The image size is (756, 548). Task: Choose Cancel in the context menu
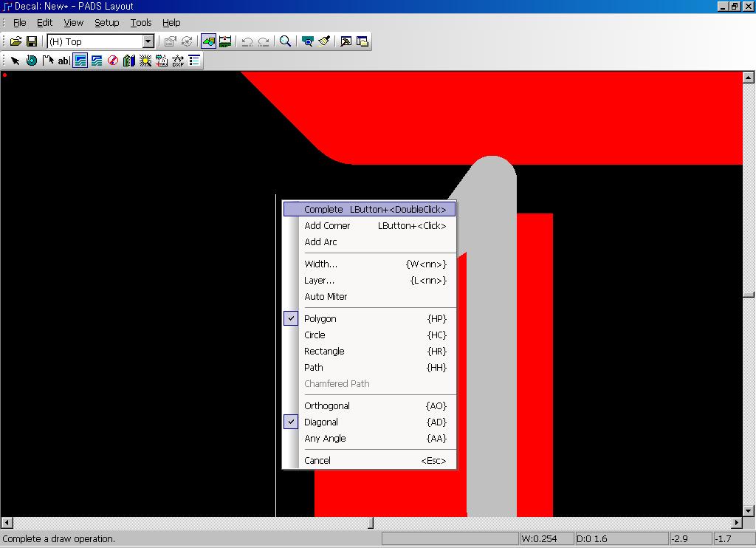(x=369, y=461)
